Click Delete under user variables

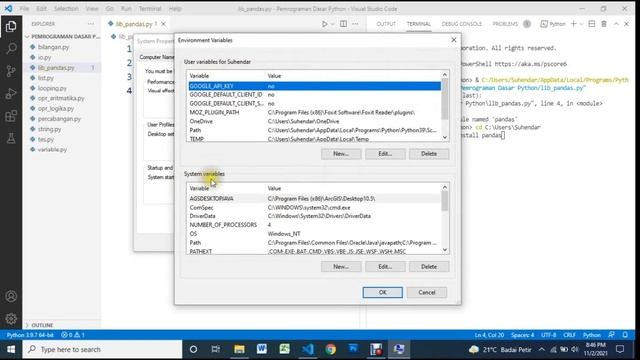pos(429,154)
